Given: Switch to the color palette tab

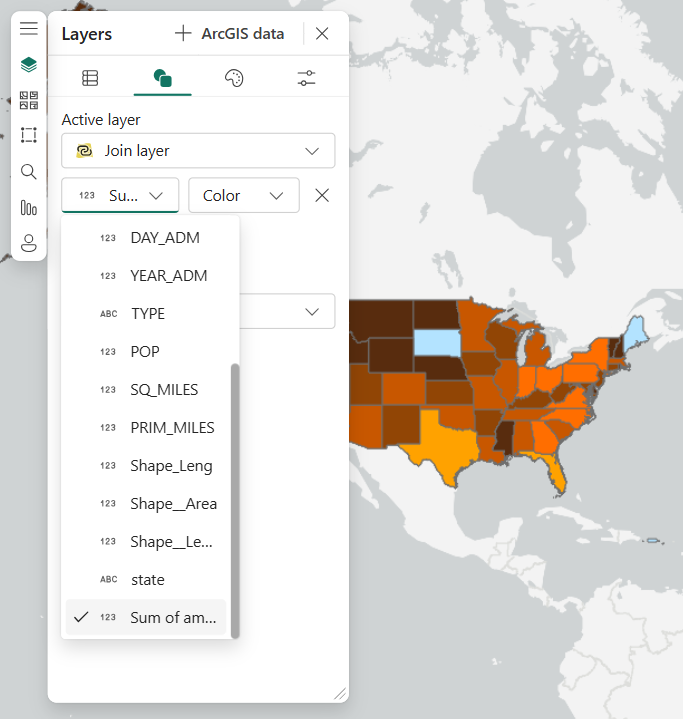Looking at the screenshot, I should click(x=234, y=78).
